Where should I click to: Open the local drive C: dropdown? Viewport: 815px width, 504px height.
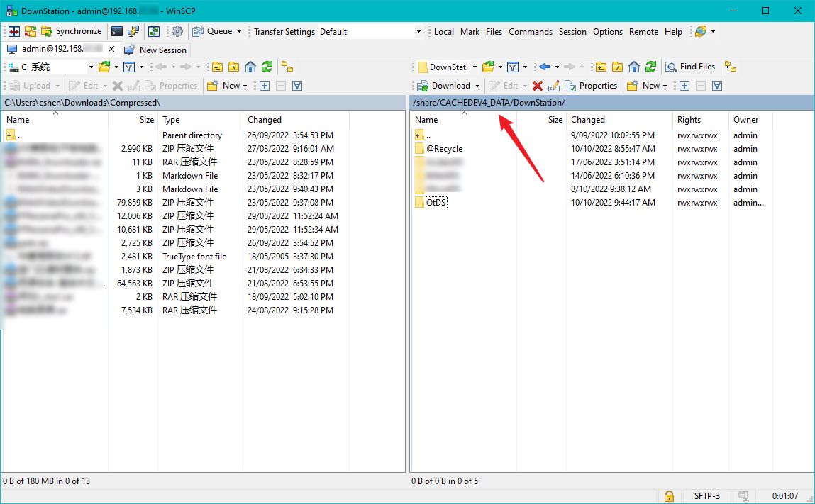[91, 67]
